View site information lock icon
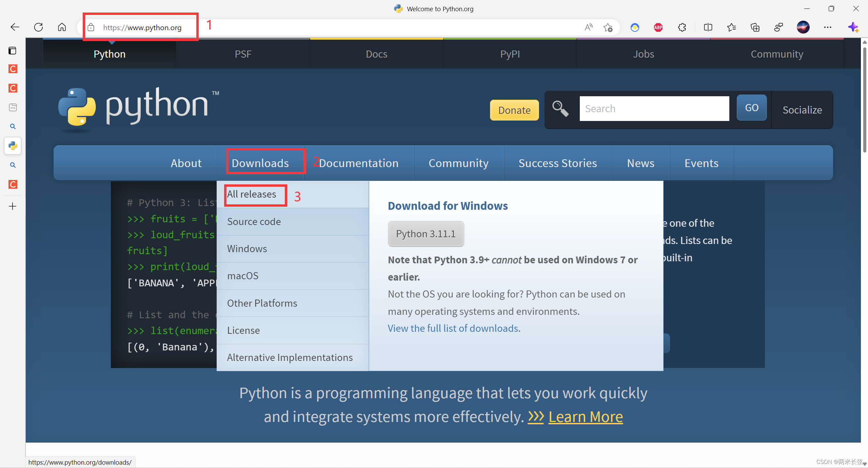 [91, 27]
